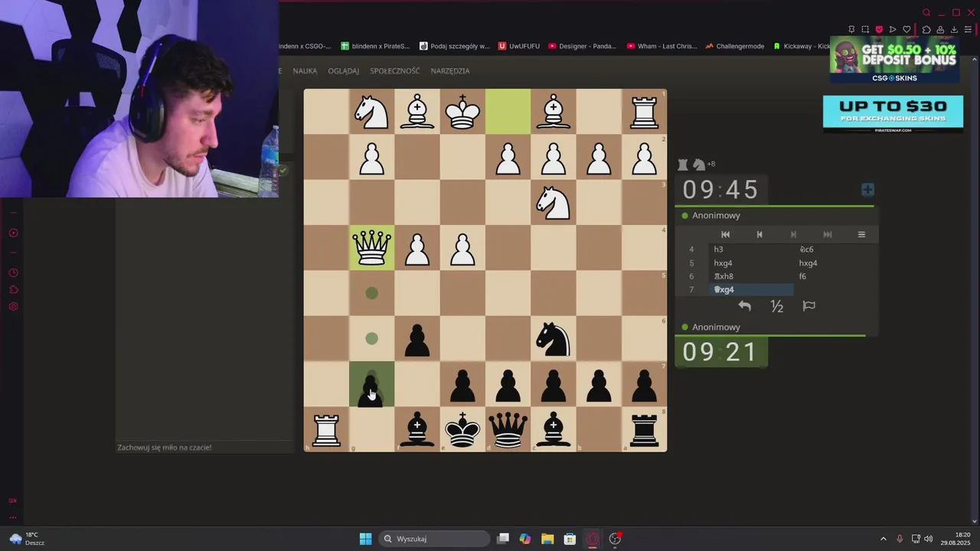Image resolution: width=980 pixels, height=551 pixels.
Task: Open Opera sidebar history clock icon
Action: point(13,273)
